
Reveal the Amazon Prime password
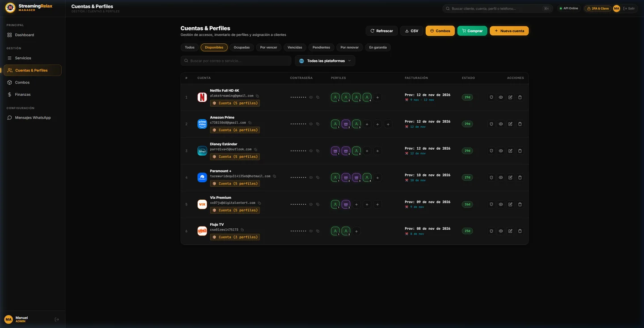pyautogui.click(x=311, y=124)
